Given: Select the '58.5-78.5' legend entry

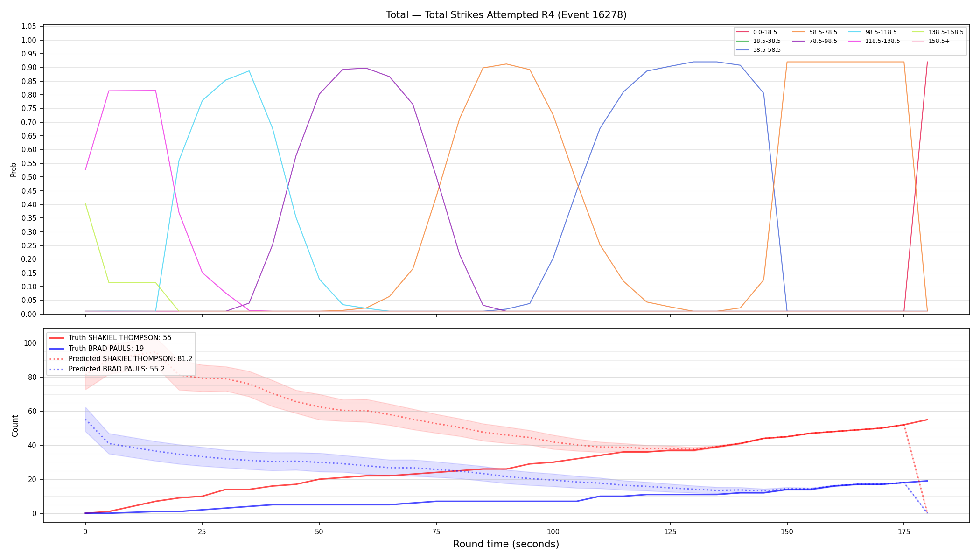Looking at the screenshot, I should pos(815,32).
